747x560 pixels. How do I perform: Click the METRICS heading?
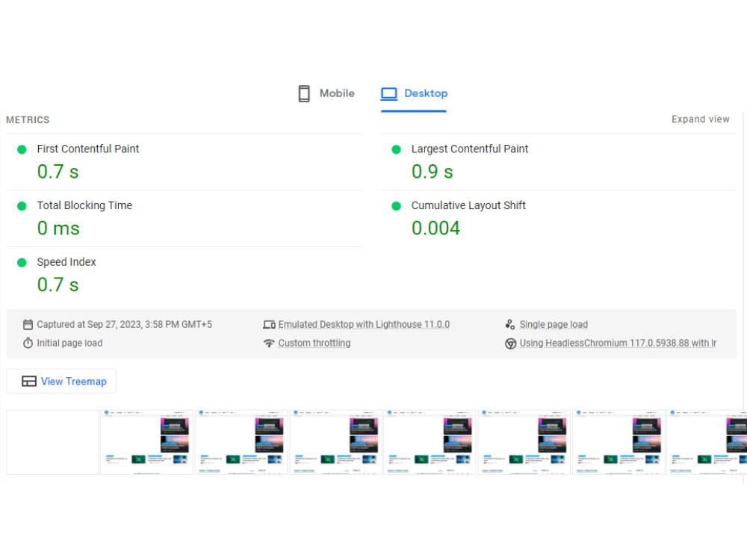coord(28,120)
